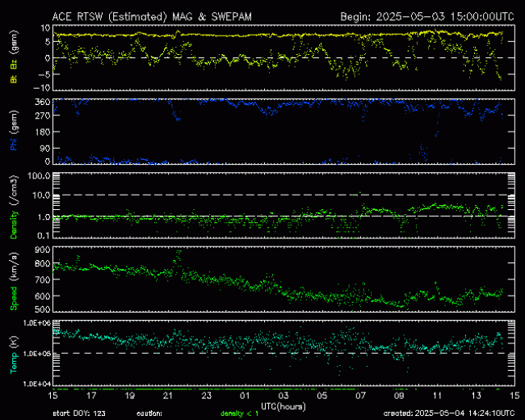Viewport: 525px width, 420px height.
Task: Click hour tick label 05 on time axis
Action: point(321,396)
